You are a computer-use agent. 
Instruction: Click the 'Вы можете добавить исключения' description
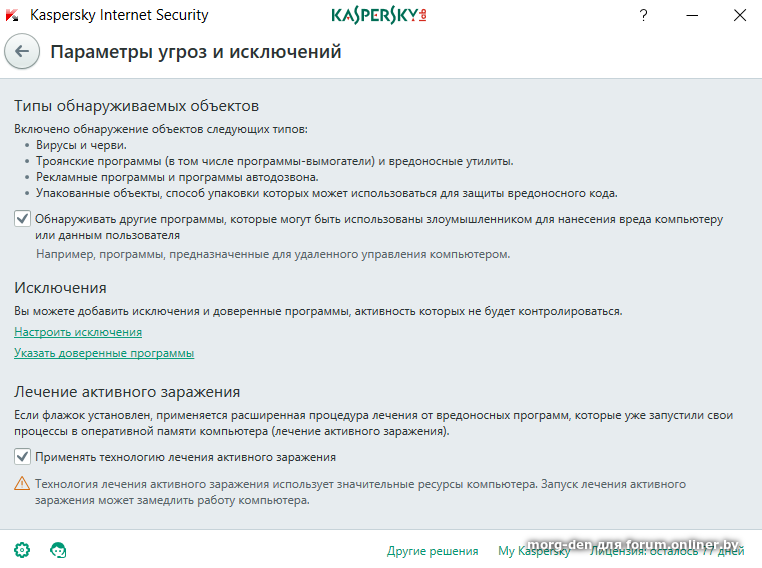[318, 311]
